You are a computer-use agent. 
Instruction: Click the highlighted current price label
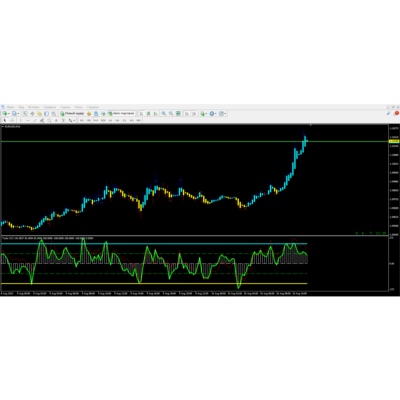394,141
